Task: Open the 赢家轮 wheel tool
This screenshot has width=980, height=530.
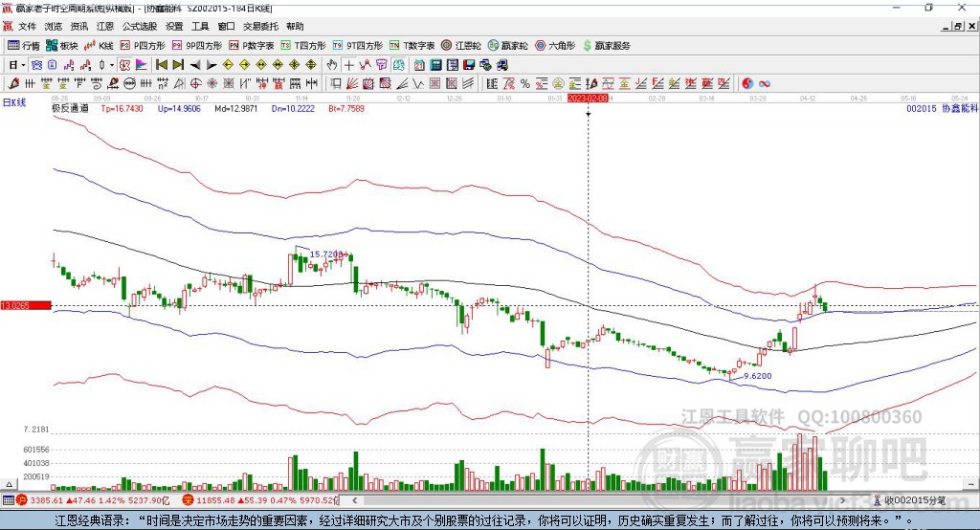Action: tap(507, 46)
